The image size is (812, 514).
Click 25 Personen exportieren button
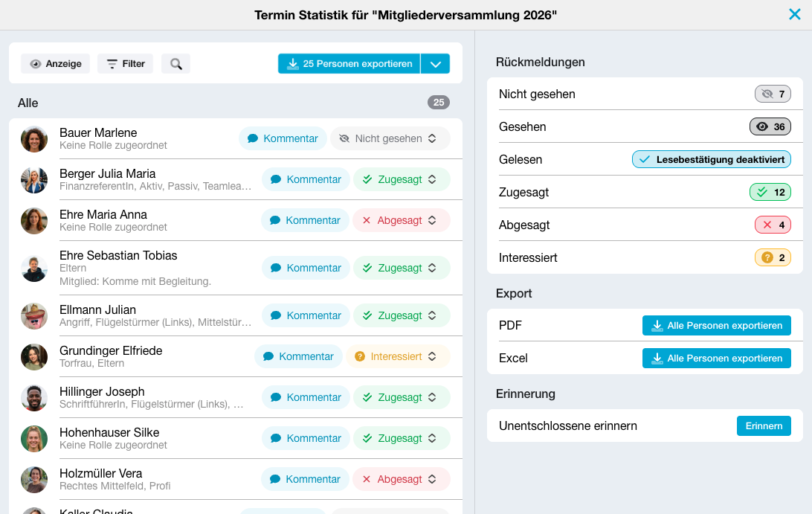coord(349,64)
